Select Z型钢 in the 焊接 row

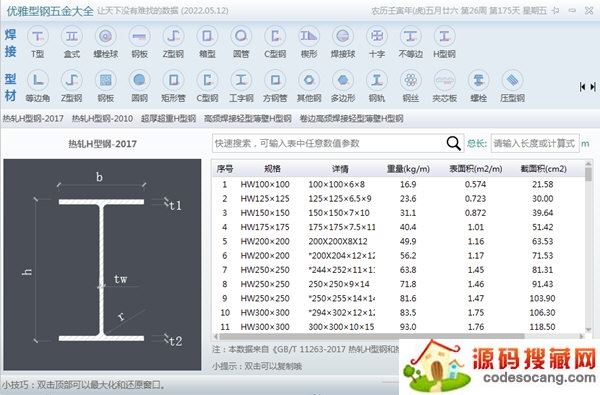pos(173,37)
